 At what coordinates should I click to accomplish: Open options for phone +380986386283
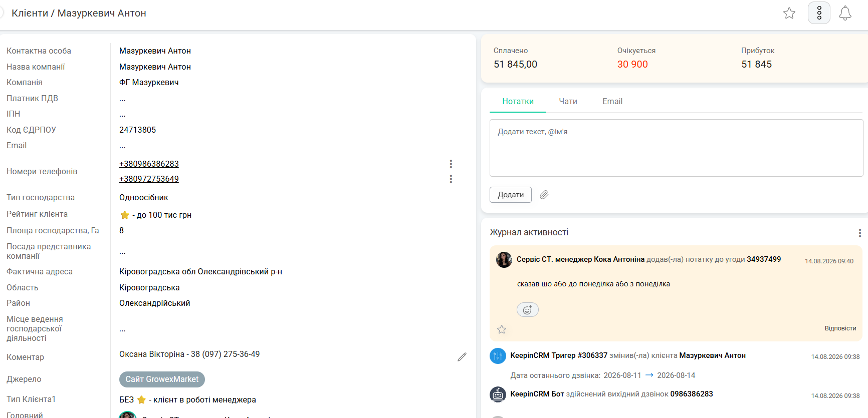click(451, 164)
